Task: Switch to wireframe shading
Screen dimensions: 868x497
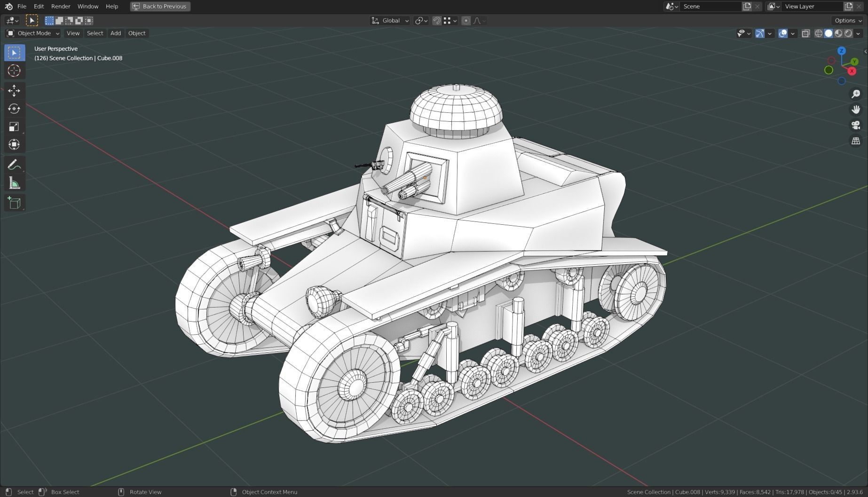Action: pyautogui.click(x=819, y=33)
